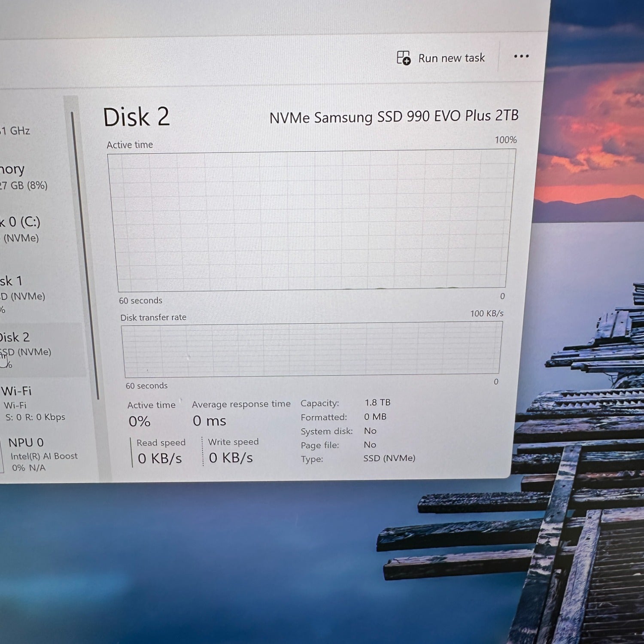Viewport: 644px width, 644px height.
Task: Click the Average response time 0 ms value
Action: pyautogui.click(x=210, y=421)
